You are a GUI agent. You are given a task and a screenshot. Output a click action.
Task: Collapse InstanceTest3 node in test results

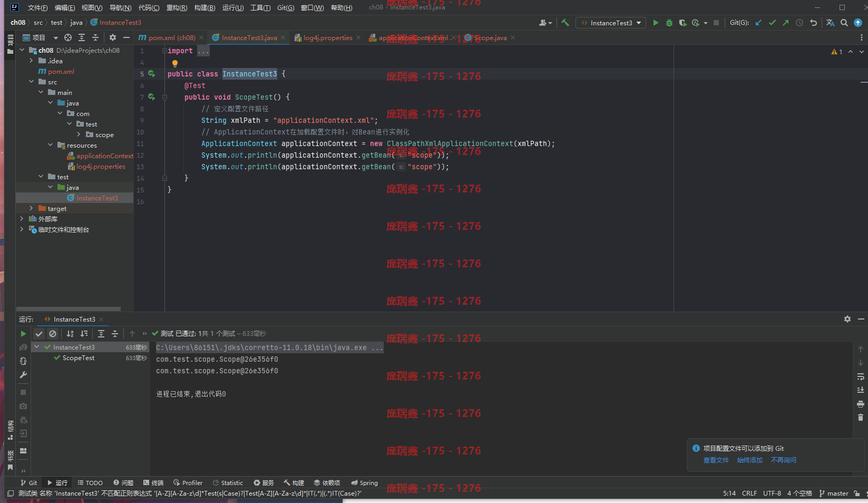coord(37,347)
